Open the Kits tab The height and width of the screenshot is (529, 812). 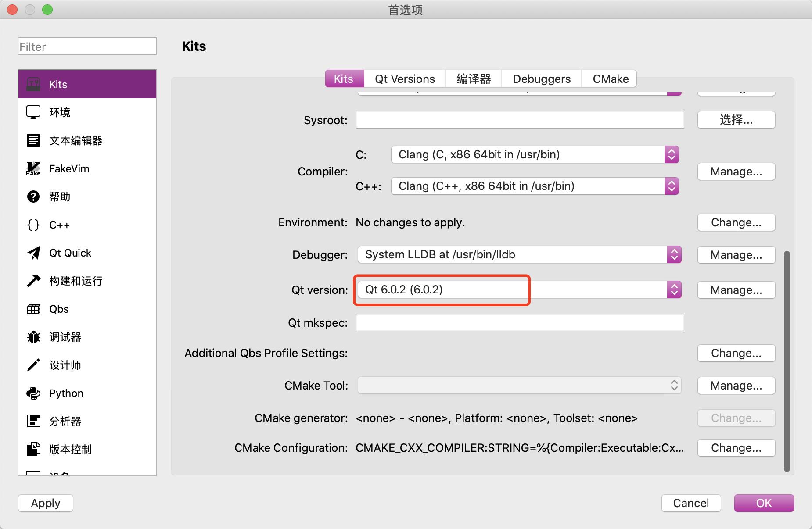[345, 79]
